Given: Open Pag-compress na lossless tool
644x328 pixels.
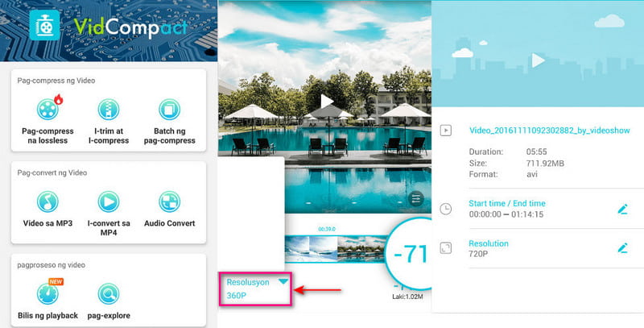Looking at the screenshot, I should tap(47, 110).
